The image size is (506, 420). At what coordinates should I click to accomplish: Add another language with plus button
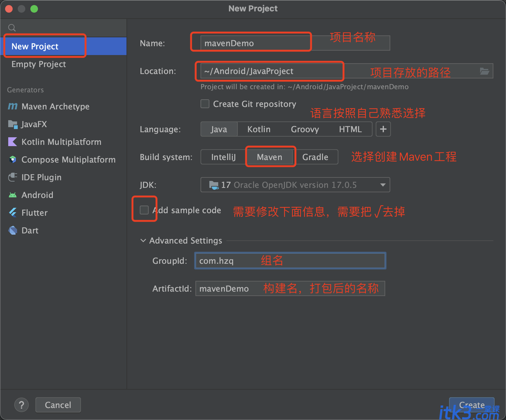tap(383, 129)
